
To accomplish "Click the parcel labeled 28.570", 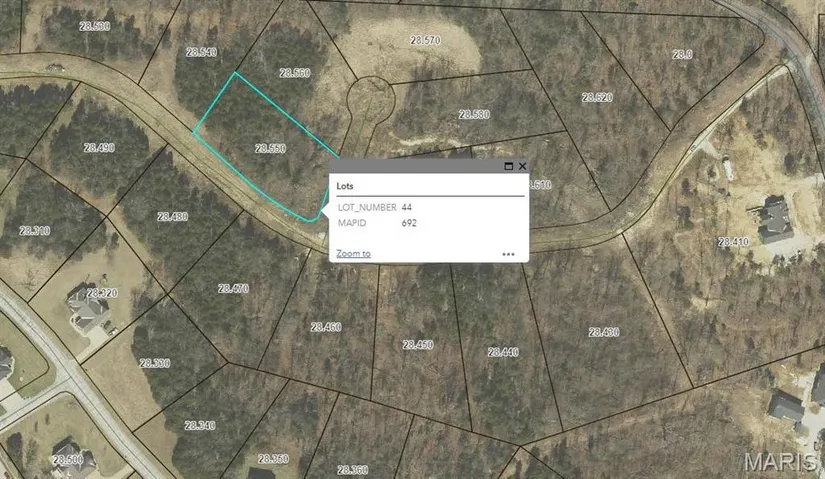I will [425, 40].
